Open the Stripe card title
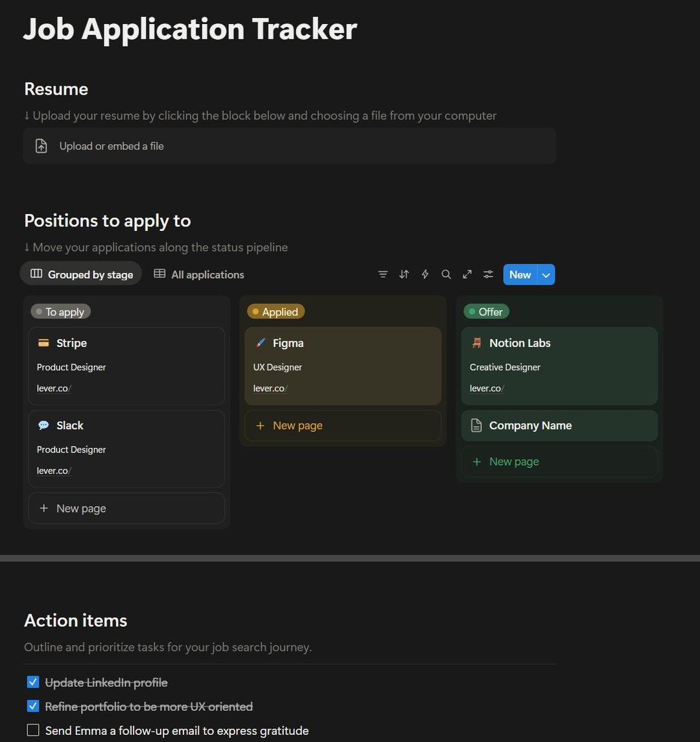This screenshot has width=700, height=742. (x=71, y=343)
